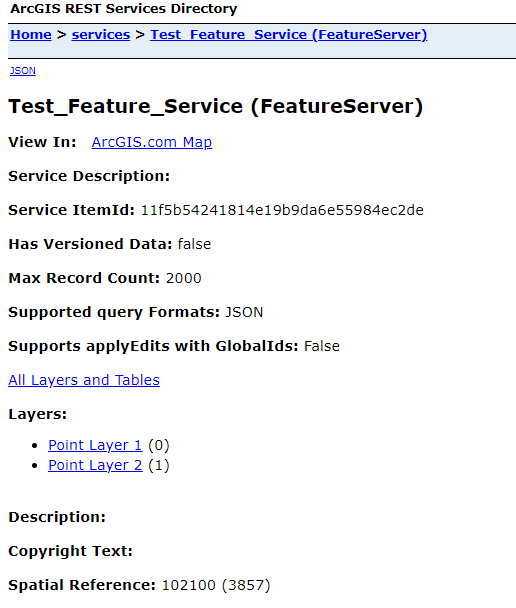This screenshot has width=516, height=608.
Task: Open Point Layer 2 link
Action: point(95,465)
